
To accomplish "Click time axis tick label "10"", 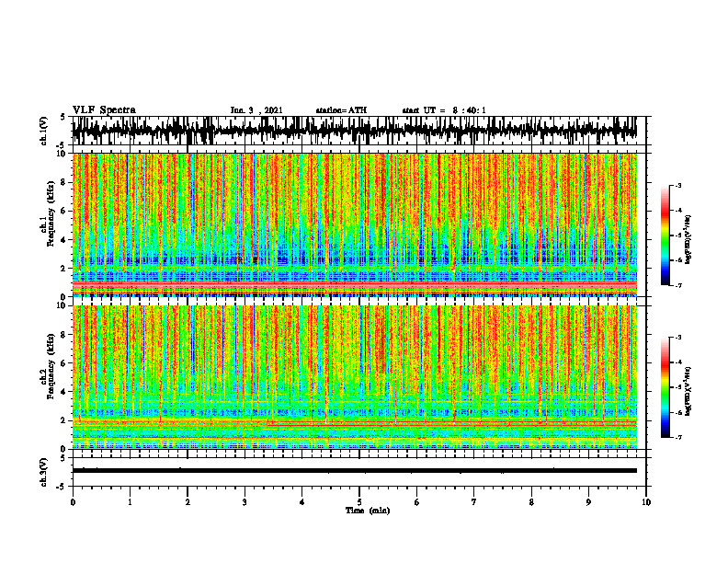I will [x=646, y=502].
